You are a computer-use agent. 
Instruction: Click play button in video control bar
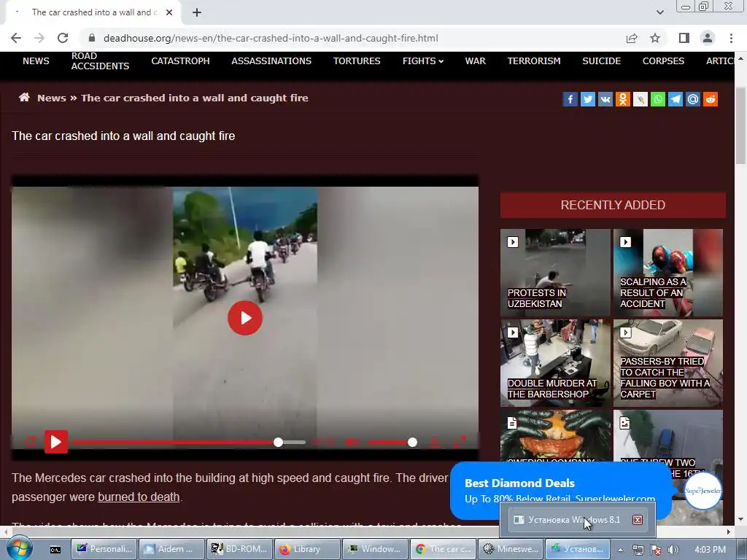click(x=55, y=442)
